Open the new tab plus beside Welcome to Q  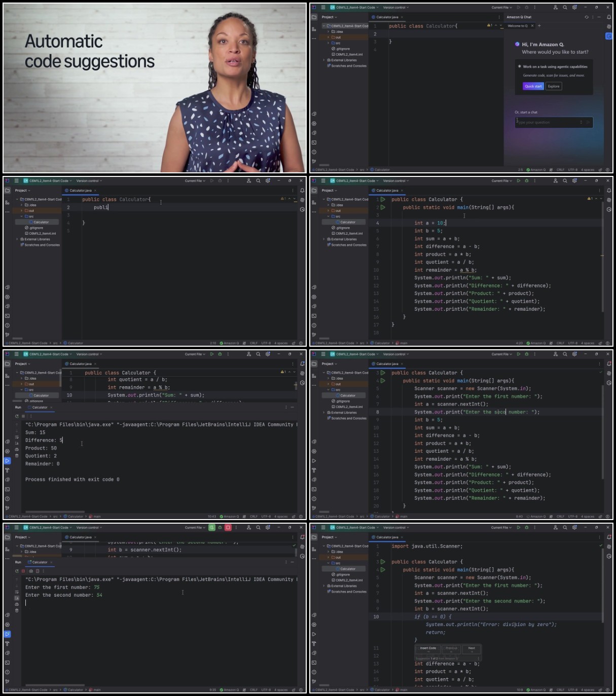click(539, 26)
